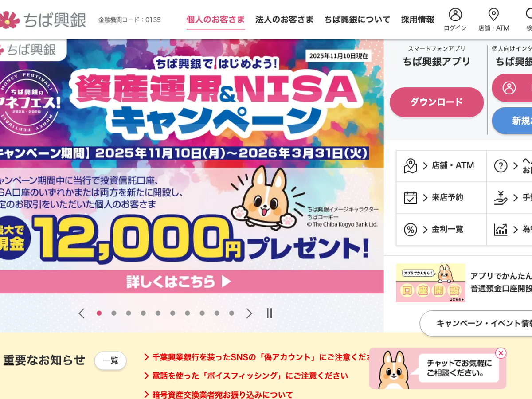Jump to the third carousel slide dot
Image resolution: width=532 pixels, height=399 pixels.
pyautogui.click(x=129, y=313)
